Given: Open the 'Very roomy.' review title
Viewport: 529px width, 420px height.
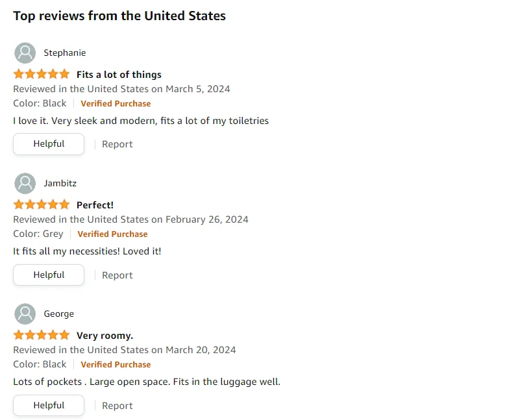Looking at the screenshot, I should (105, 336).
